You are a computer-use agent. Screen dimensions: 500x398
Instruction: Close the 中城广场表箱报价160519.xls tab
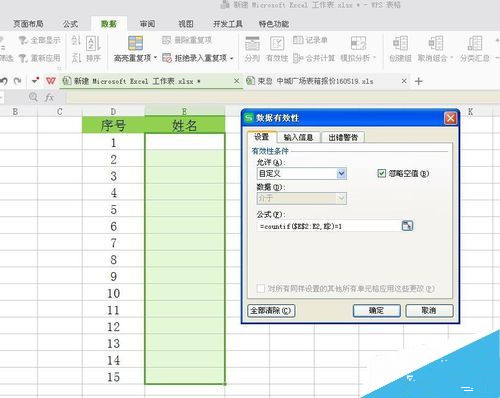tap(404, 81)
